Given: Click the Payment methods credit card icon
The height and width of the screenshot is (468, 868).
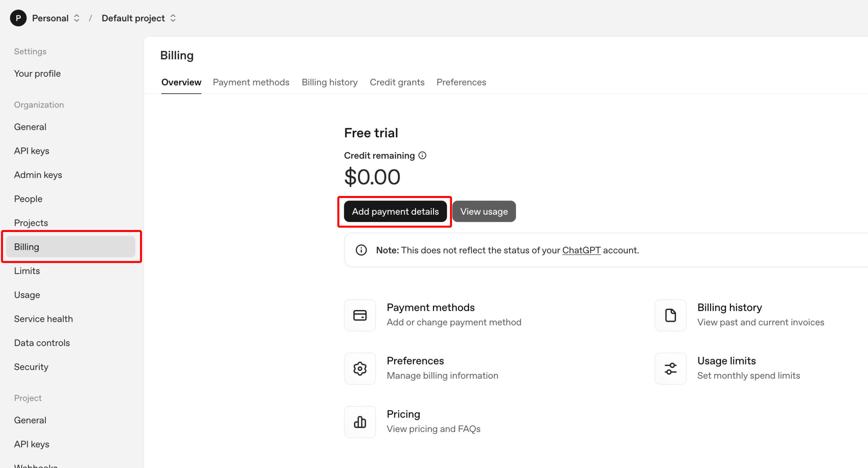Looking at the screenshot, I should 360,315.
